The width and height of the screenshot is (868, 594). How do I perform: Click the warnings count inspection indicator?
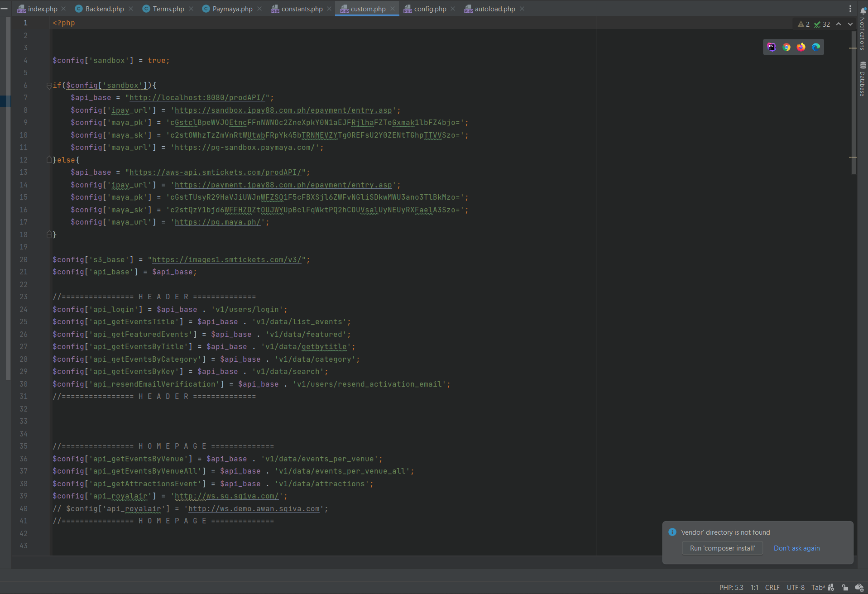click(x=804, y=24)
